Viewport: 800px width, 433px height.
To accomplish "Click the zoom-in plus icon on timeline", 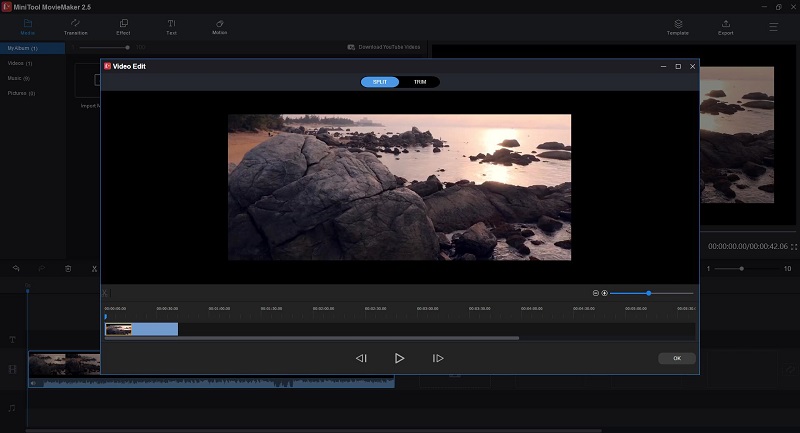I will click(604, 293).
